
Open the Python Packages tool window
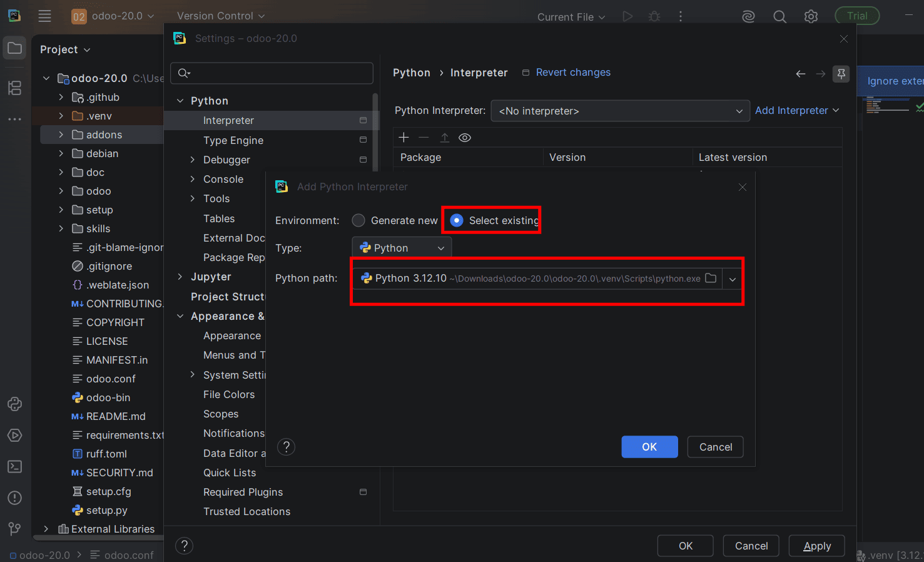(x=15, y=404)
